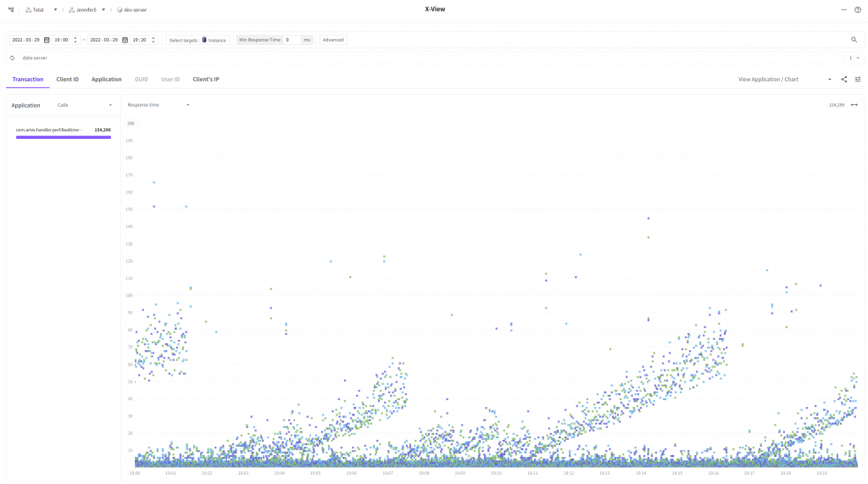Viewport: 868px width, 484px height.
Task: Open the View Application / Chart dropdown
Action: tap(784, 79)
